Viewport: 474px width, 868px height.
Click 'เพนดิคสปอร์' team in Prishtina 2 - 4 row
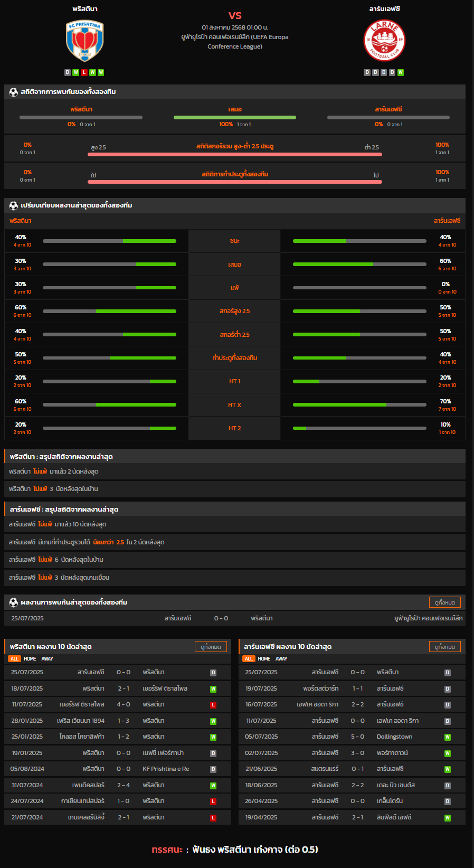[88, 786]
